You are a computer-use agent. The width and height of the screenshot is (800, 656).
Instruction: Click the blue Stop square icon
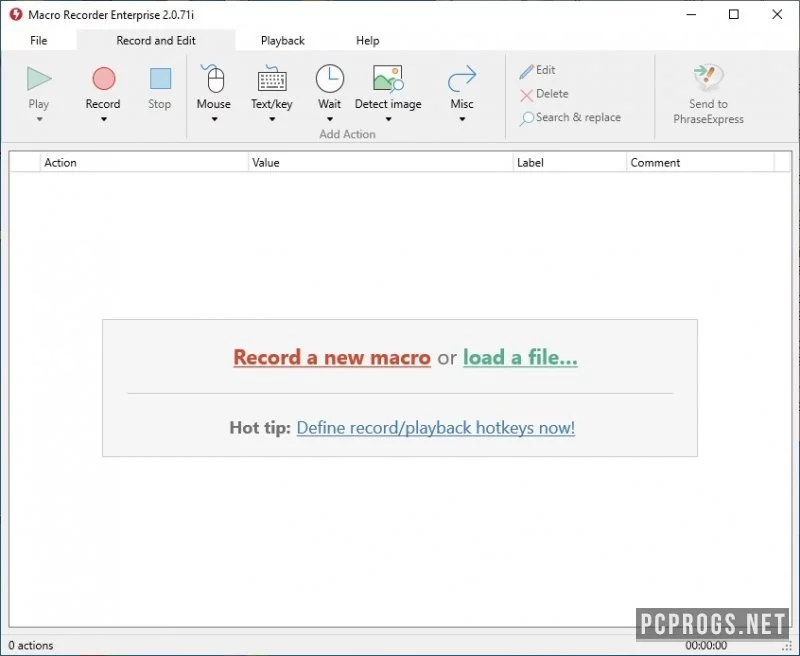[x=160, y=79]
